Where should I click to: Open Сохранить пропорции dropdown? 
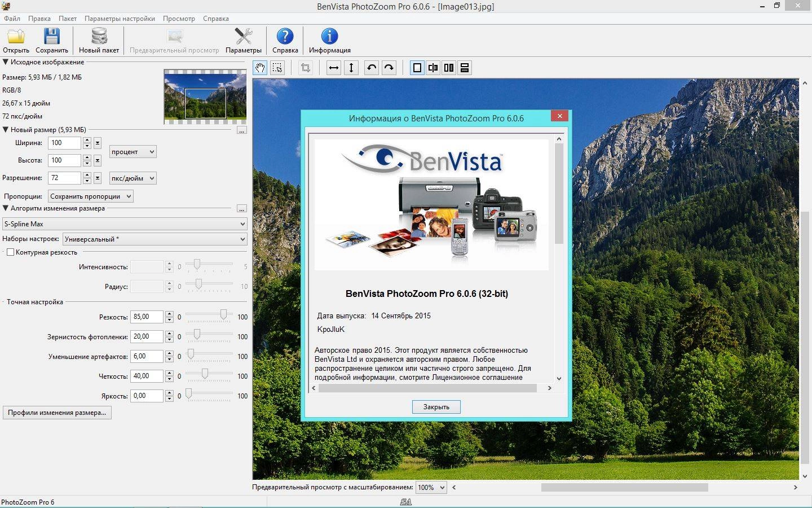[x=91, y=196]
